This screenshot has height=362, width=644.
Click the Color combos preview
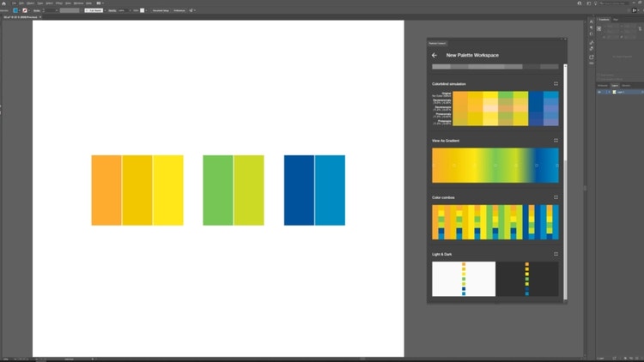tap(495, 222)
